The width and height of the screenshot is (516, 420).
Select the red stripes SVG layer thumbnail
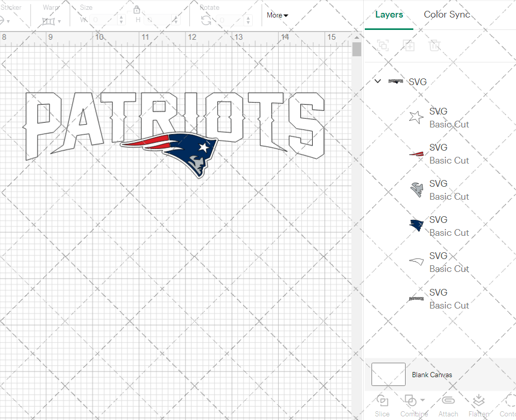(416, 154)
